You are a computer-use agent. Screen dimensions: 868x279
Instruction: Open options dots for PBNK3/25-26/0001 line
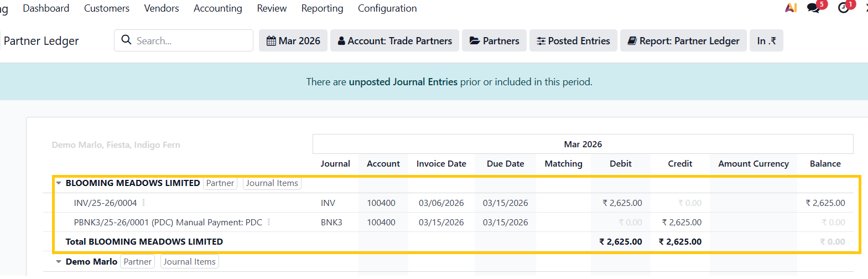[x=269, y=222]
